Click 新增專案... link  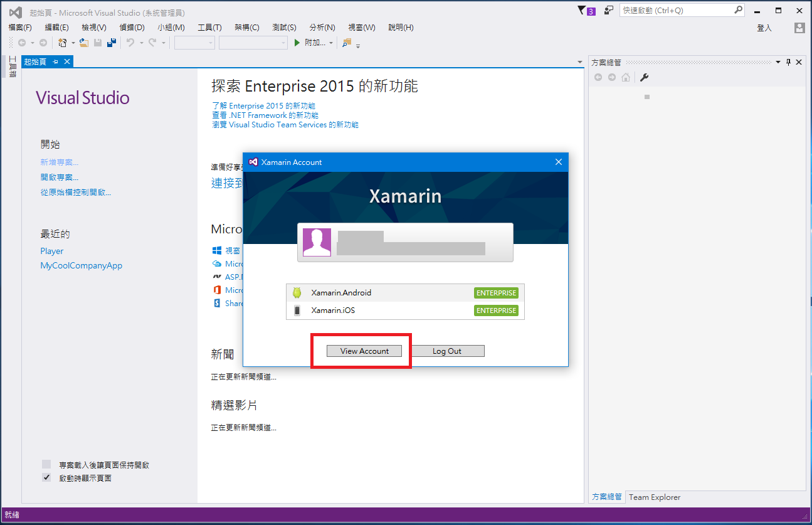point(60,162)
